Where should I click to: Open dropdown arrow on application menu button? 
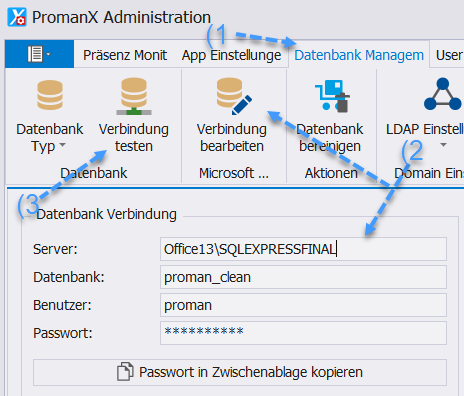point(49,54)
